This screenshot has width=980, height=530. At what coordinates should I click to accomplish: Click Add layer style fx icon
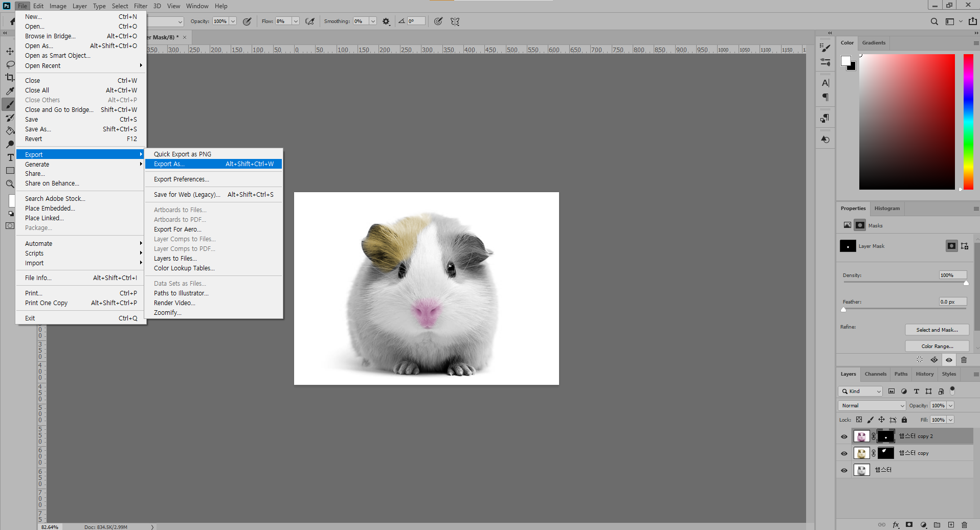[x=896, y=525]
